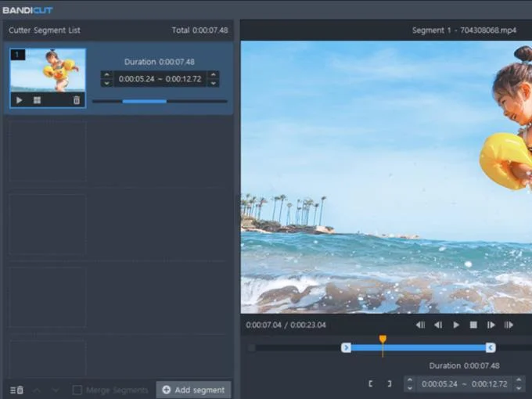Click the Total 0:00:07.48 label
Screen dimensions: 532x399
(199, 31)
